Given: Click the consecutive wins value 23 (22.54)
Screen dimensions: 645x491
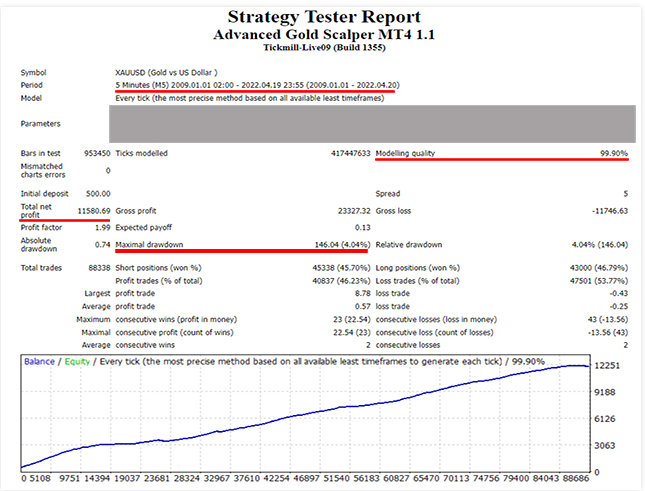Looking at the screenshot, I should click(x=352, y=320).
